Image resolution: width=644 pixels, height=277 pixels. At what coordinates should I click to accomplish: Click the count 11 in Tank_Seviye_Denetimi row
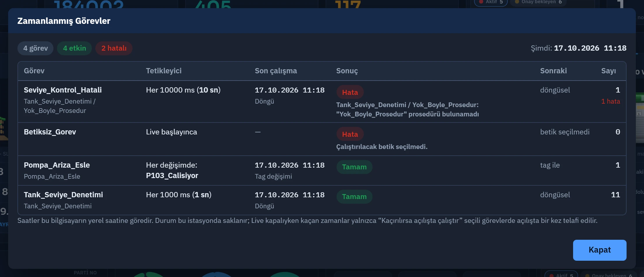(x=616, y=195)
